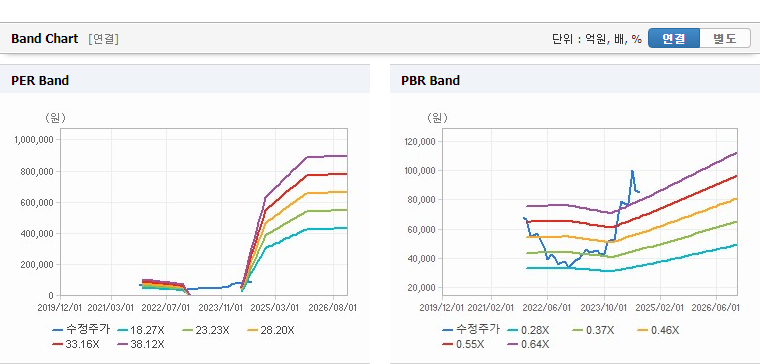The height and width of the screenshot is (364, 760).
Task: Click the PBR Band 수정주가 legend entry
Action: click(471, 330)
